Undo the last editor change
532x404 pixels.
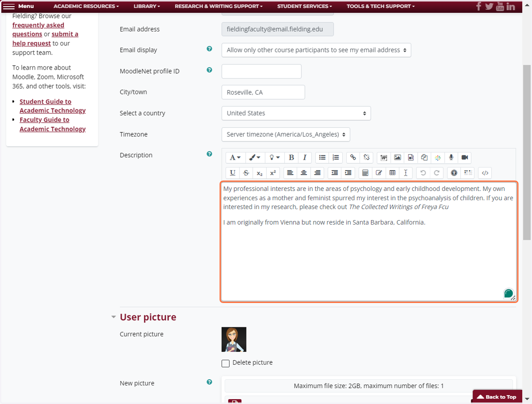coord(423,173)
